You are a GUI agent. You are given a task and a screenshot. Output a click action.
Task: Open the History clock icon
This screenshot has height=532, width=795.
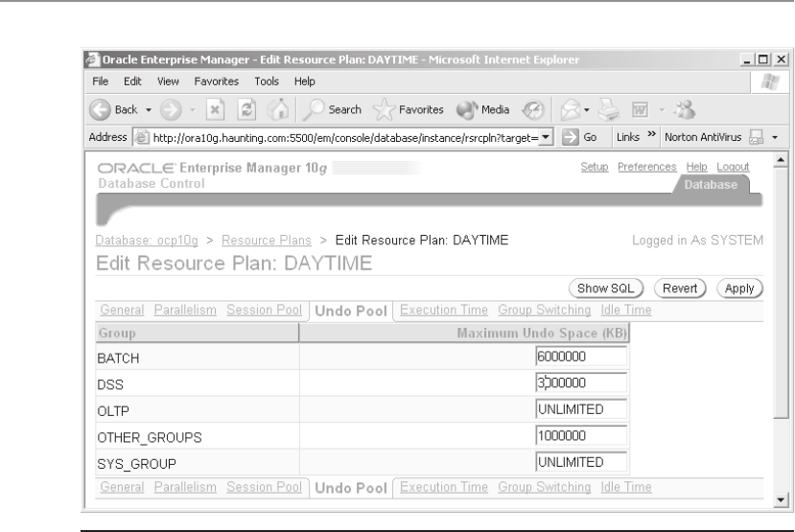click(x=533, y=110)
